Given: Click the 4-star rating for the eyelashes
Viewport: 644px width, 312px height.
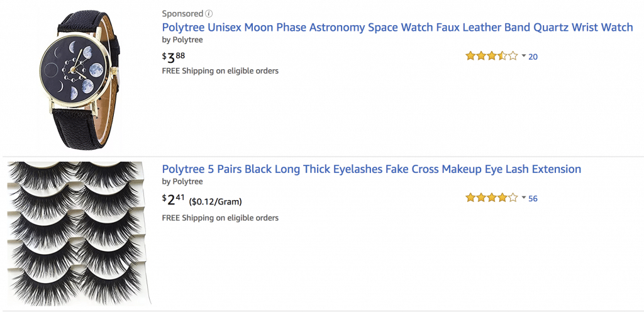Looking at the screenshot, I should 491,198.
